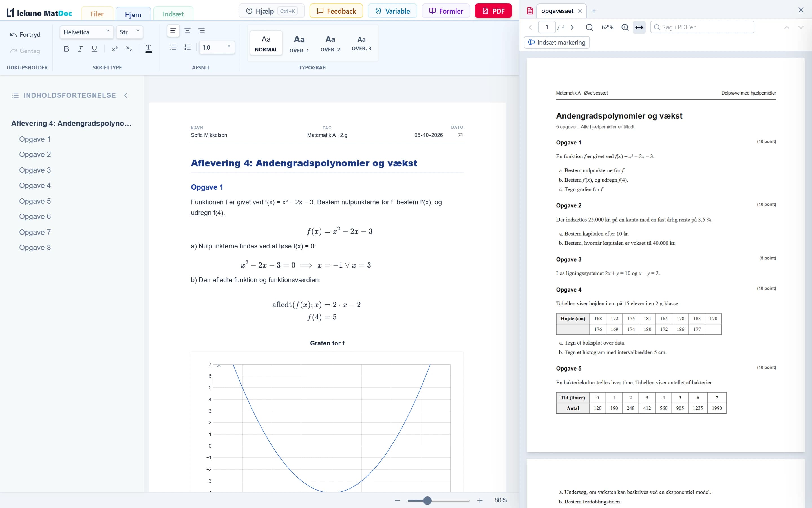This screenshot has height=508, width=812.
Task: Open the 1.0 line spacing dropdown
Action: [x=217, y=47]
